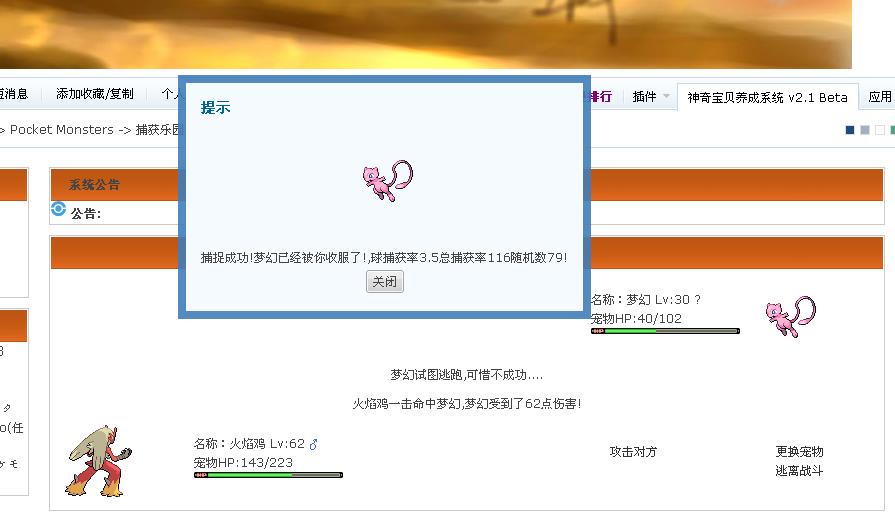
Task: Click the 系统公告 header
Action: (x=94, y=184)
